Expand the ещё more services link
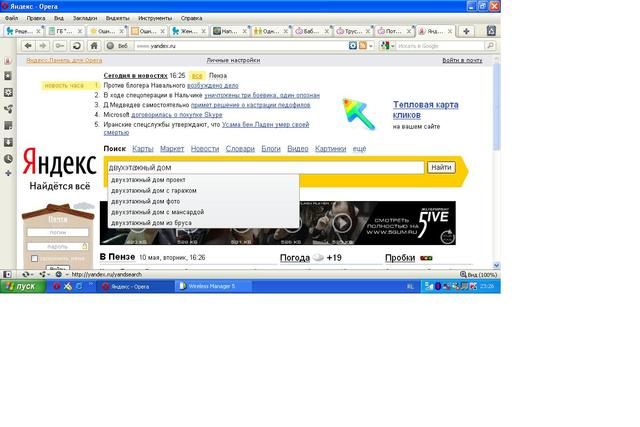 [359, 149]
